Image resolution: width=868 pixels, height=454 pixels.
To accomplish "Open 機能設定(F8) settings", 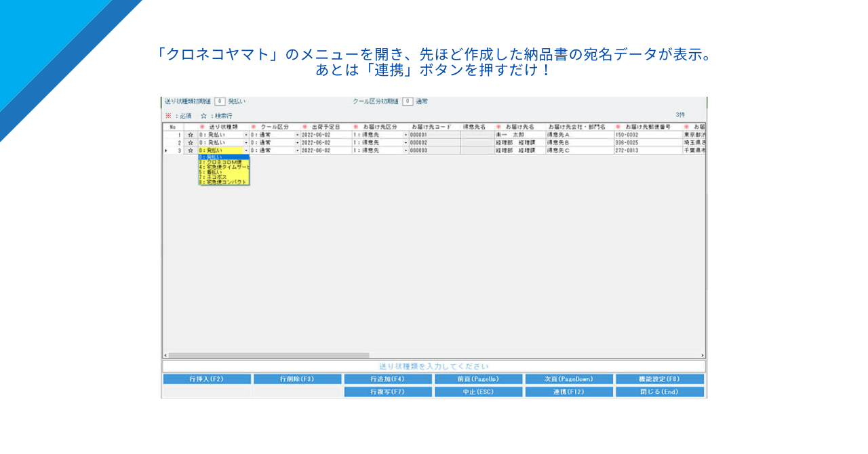I will click(x=660, y=379).
